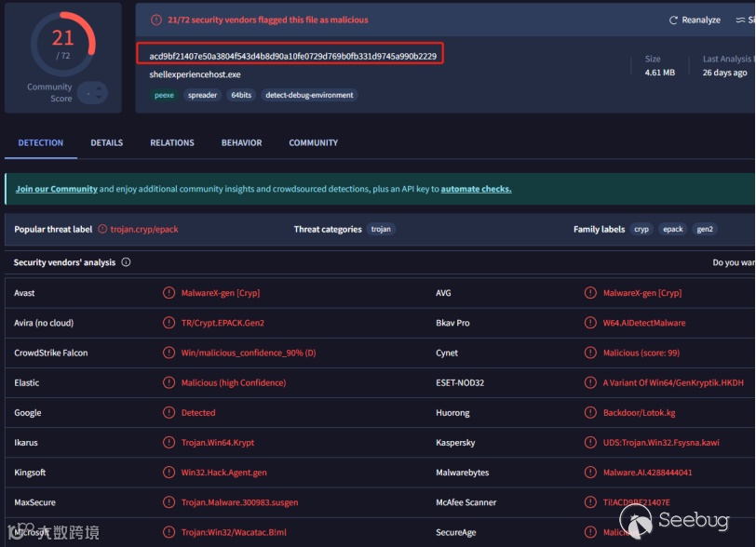Click the alert icon next to TR/Crypt.EPACK.Gen2

(169, 323)
